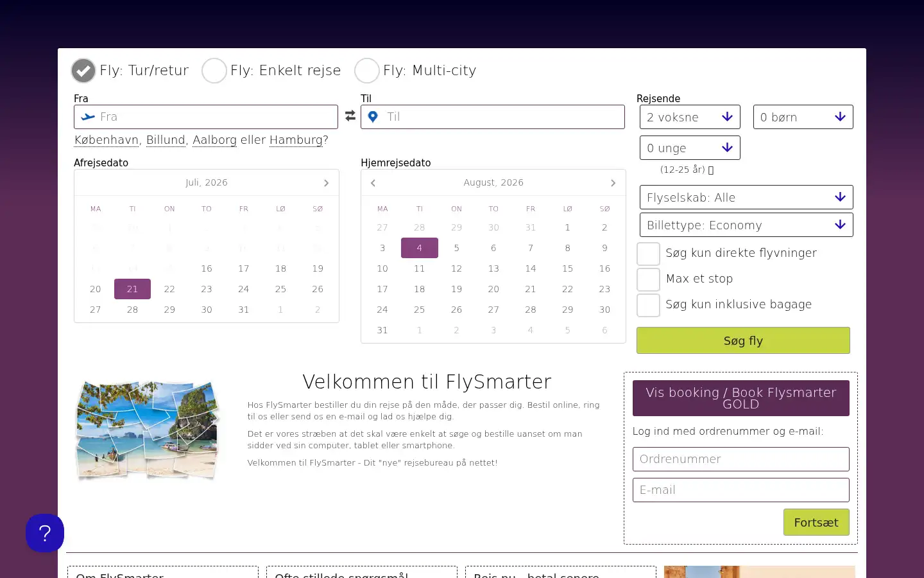Select July 16 in the departure calendar

[x=207, y=268]
